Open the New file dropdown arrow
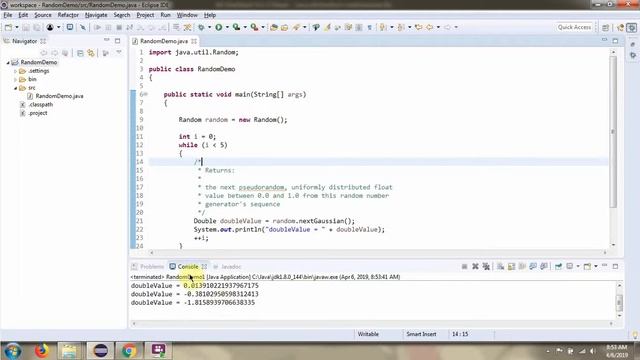The image size is (640, 360). coord(17,27)
